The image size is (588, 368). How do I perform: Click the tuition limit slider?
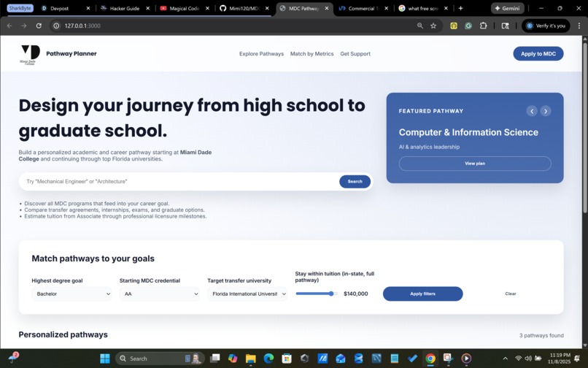click(x=317, y=294)
